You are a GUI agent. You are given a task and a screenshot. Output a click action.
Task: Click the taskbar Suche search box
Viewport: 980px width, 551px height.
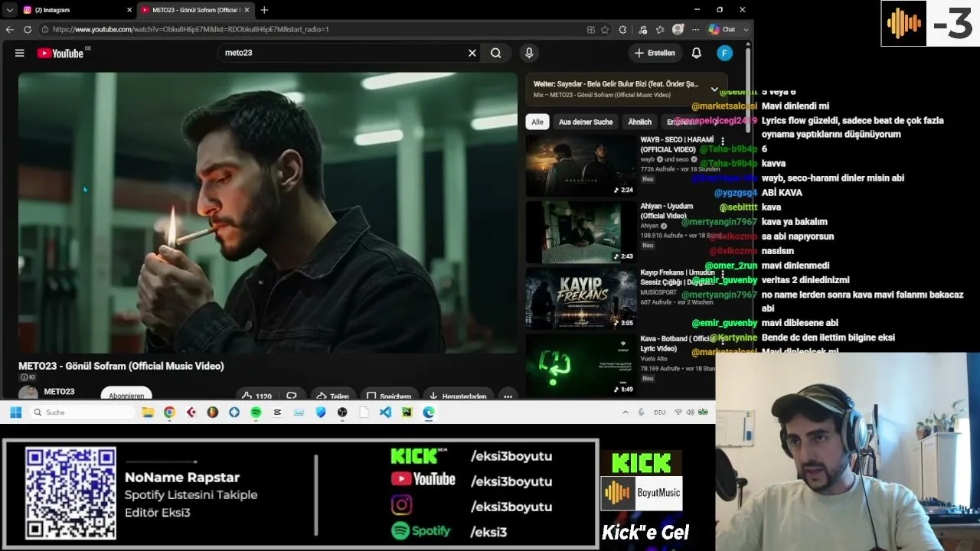[x=83, y=412]
